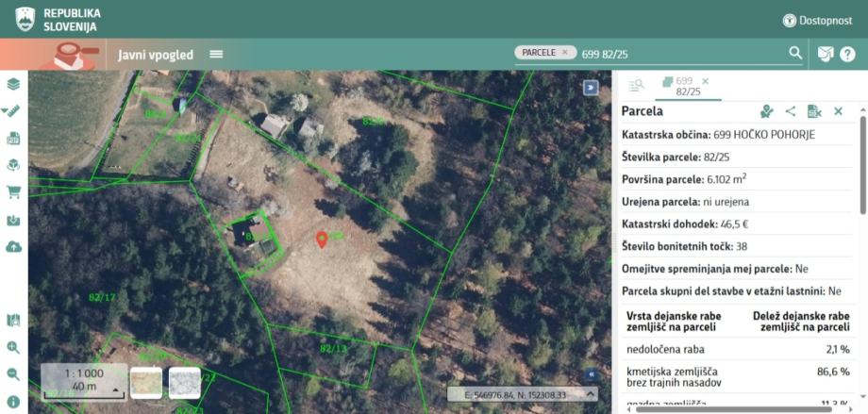
Task: Click the search field with 699 82/25
Action: coord(679,53)
